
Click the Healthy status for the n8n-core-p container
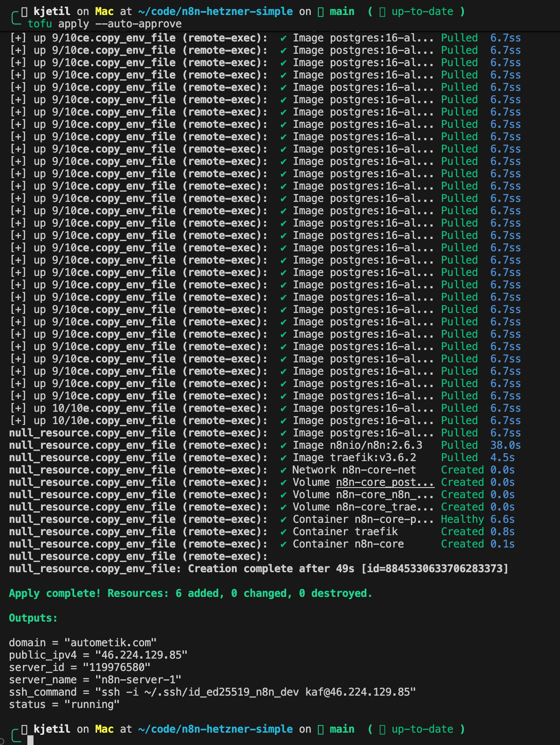tap(462, 519)
